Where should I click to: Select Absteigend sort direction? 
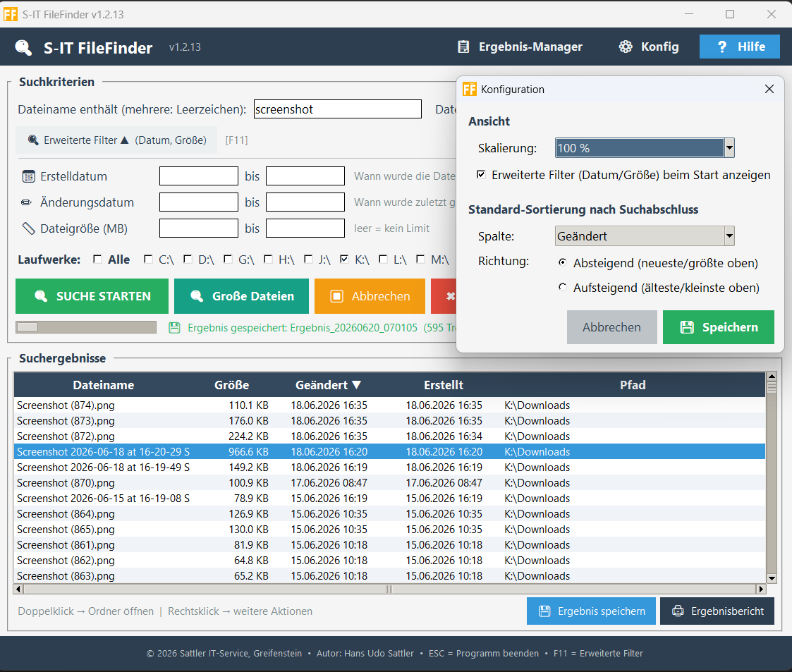coord(562,262)
